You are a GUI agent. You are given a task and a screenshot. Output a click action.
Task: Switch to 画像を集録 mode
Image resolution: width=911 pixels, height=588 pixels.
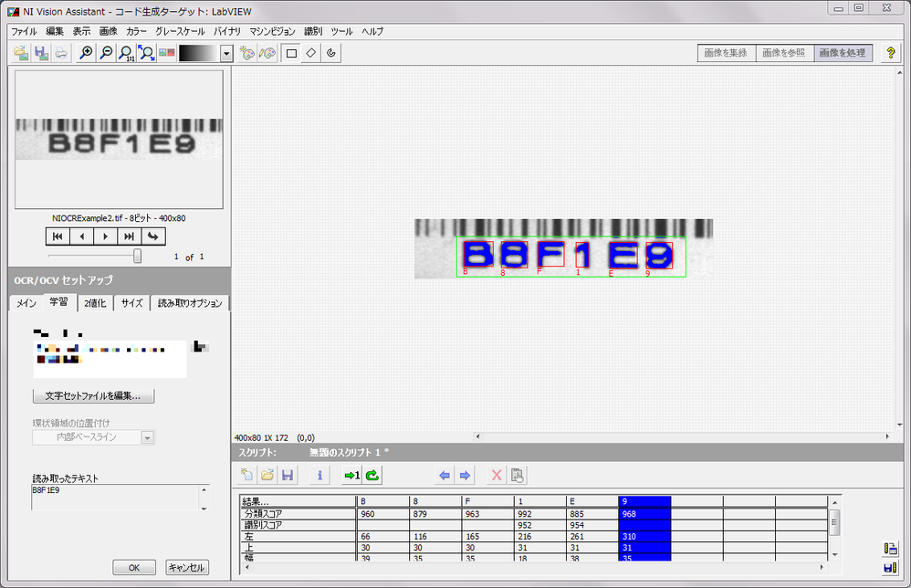point(726,53)
